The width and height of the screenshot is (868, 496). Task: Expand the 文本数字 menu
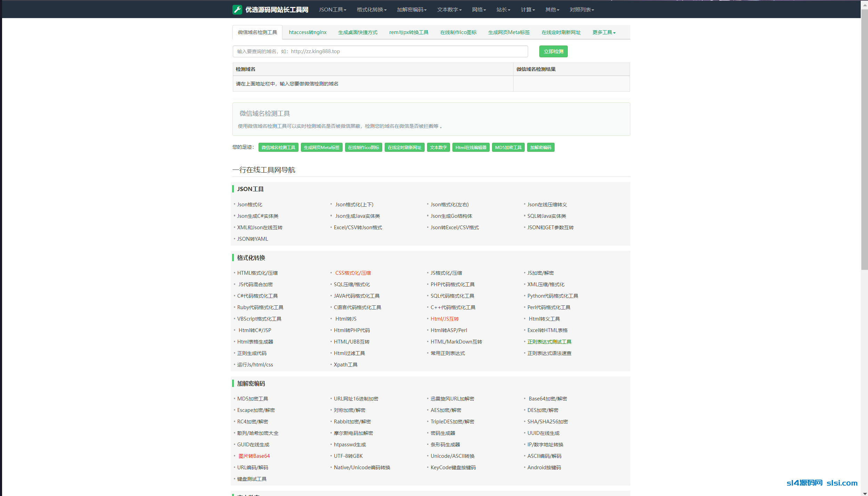[449, 10]
